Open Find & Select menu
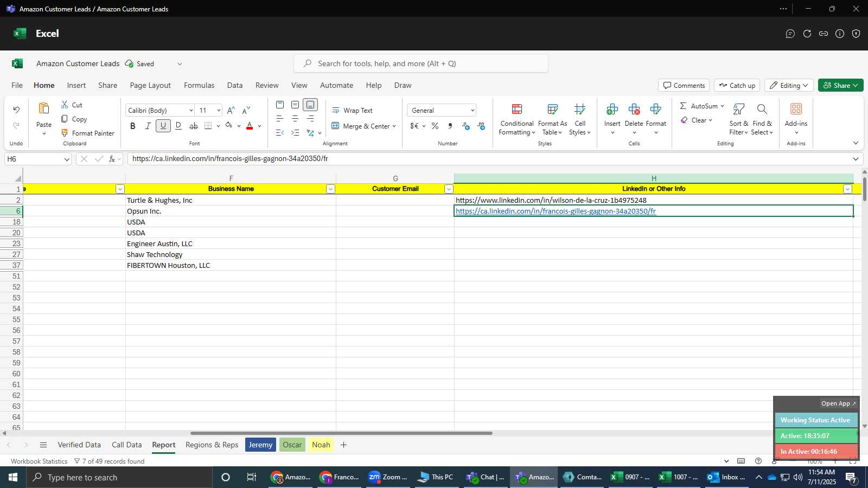Viewport: 868px width, 488px height. tap(762, 119)
